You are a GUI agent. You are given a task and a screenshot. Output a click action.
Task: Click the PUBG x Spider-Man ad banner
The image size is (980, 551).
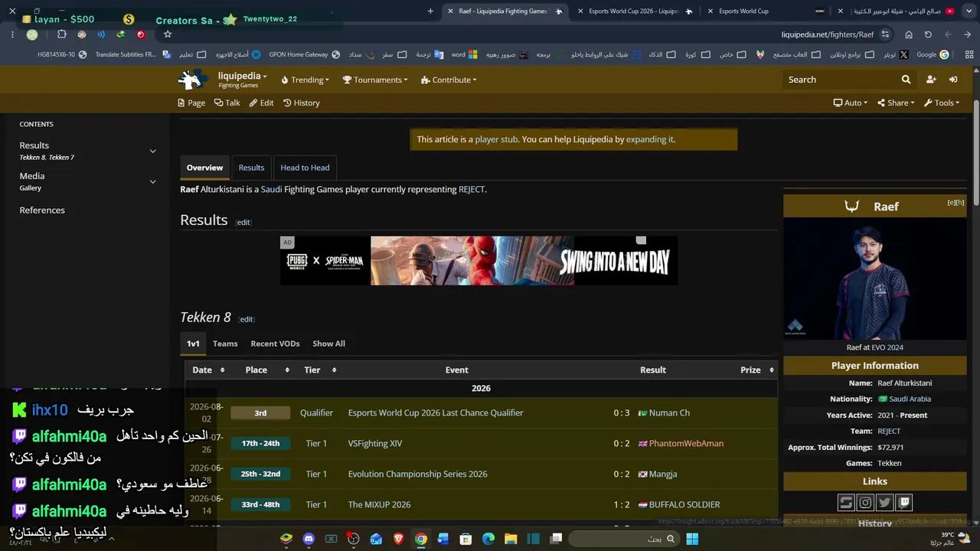pyautogui.click(x=479, y=261)
